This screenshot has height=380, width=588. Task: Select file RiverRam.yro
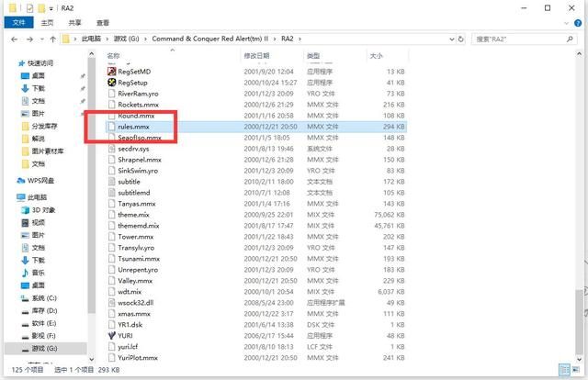pyautogui.click(x=138, y=94)
